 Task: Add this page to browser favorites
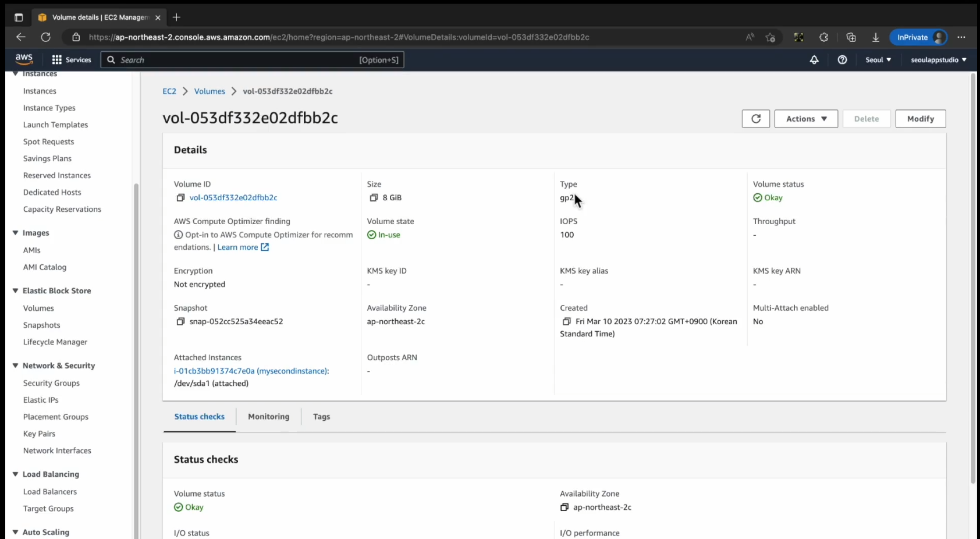click(770, 37)
